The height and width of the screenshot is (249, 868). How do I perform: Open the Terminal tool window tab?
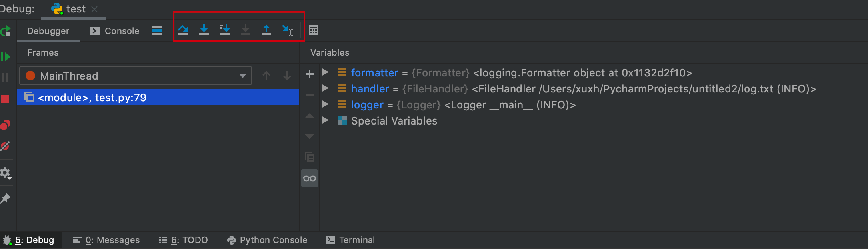pos(351,240)
